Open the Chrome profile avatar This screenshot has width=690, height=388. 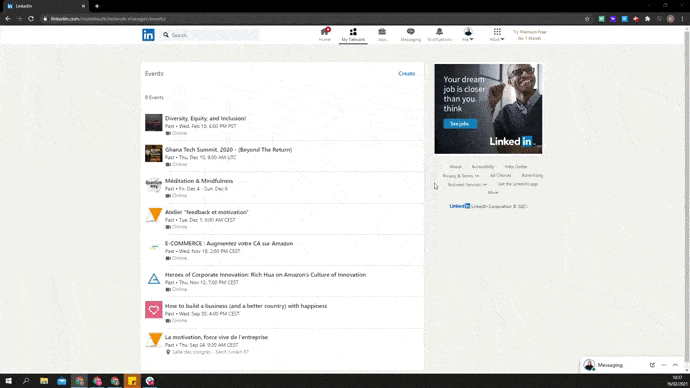click(x=671, y=19)
